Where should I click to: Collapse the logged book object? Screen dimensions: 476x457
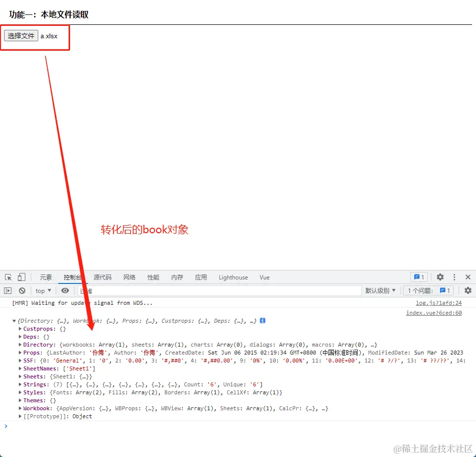(x=14, y=321)
